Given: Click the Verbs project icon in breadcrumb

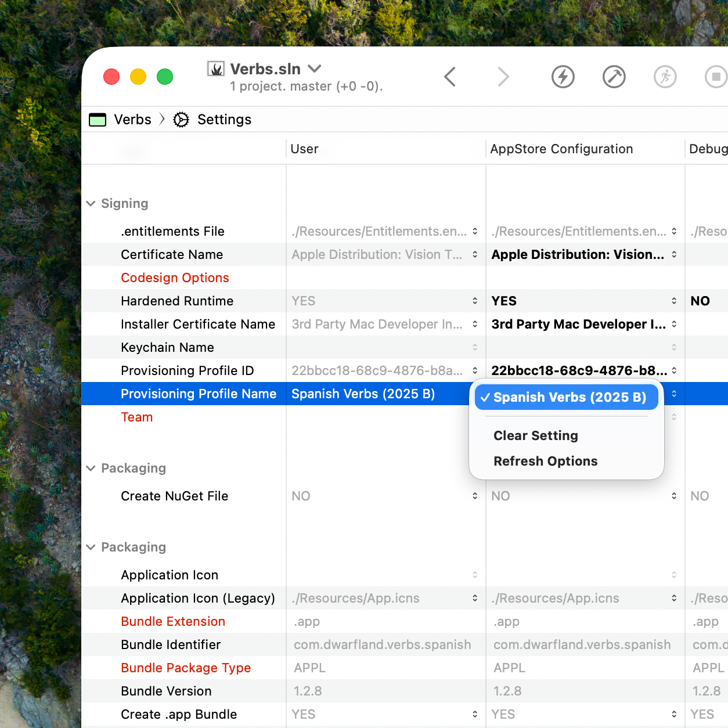Looking at the screenshot, I should [x=98, y=120].
